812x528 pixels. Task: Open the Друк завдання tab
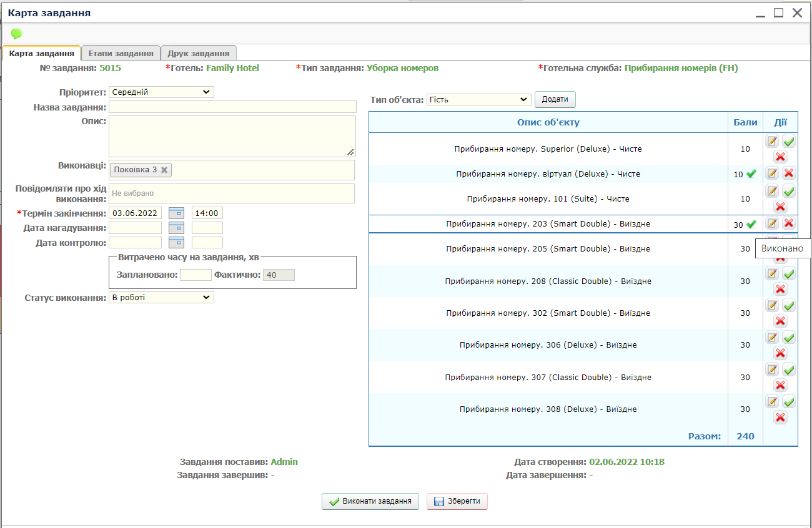[x=199, y=53]
